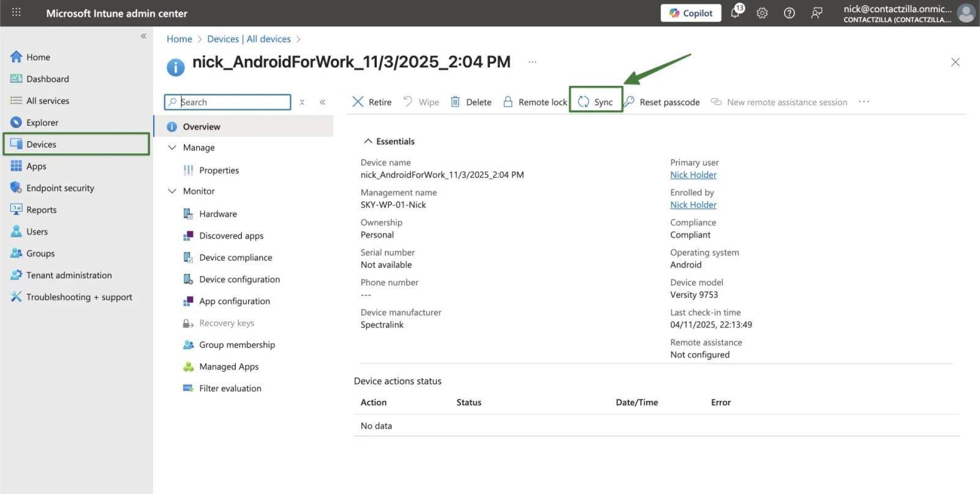980x494 pixels.
Task: Click the feedback icon in header
Action: click(x=816, y=13)
